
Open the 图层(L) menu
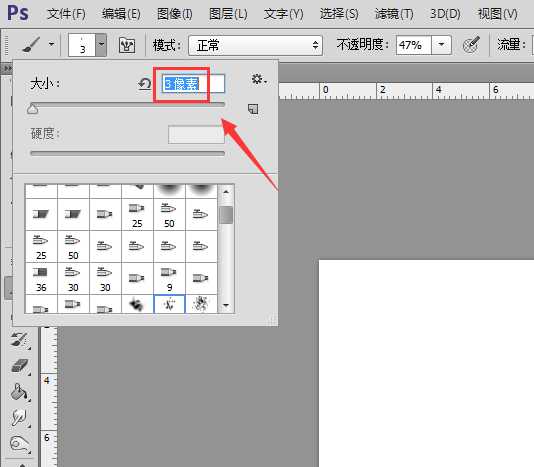[x=228, y=14]
